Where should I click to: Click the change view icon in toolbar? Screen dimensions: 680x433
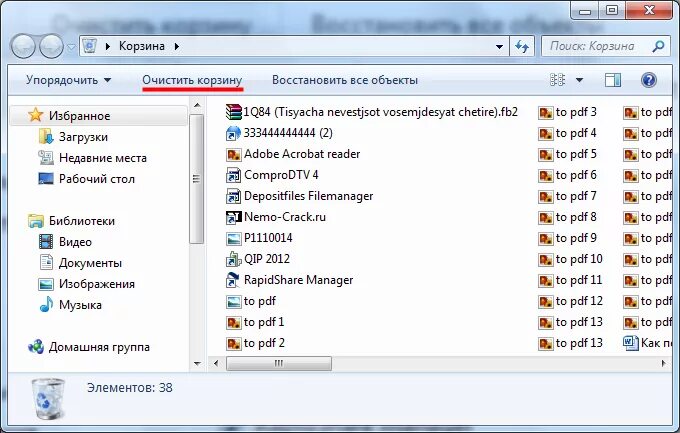(558, 80)
